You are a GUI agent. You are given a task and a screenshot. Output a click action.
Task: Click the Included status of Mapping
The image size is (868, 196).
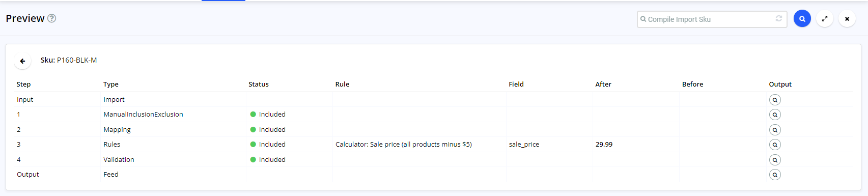click(268, 130)
